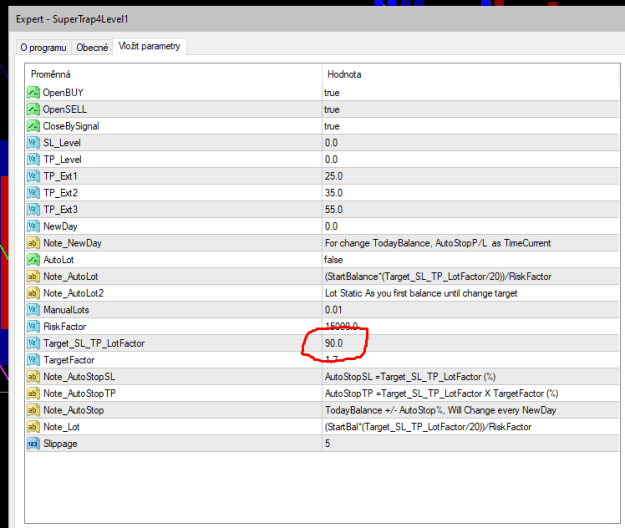Screen dimensions: 625x528
Task: Click the TargetFactor double-type icon
Action: coord(33,360)
